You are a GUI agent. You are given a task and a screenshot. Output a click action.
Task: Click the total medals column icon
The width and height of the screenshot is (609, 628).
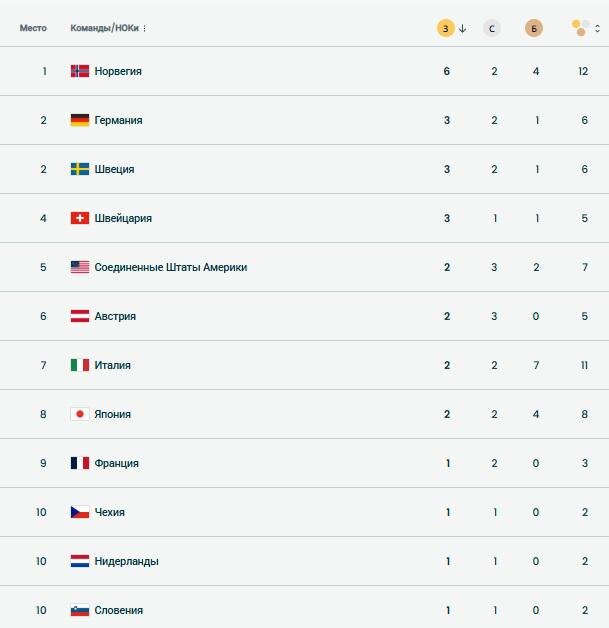(x=579, y=28)
